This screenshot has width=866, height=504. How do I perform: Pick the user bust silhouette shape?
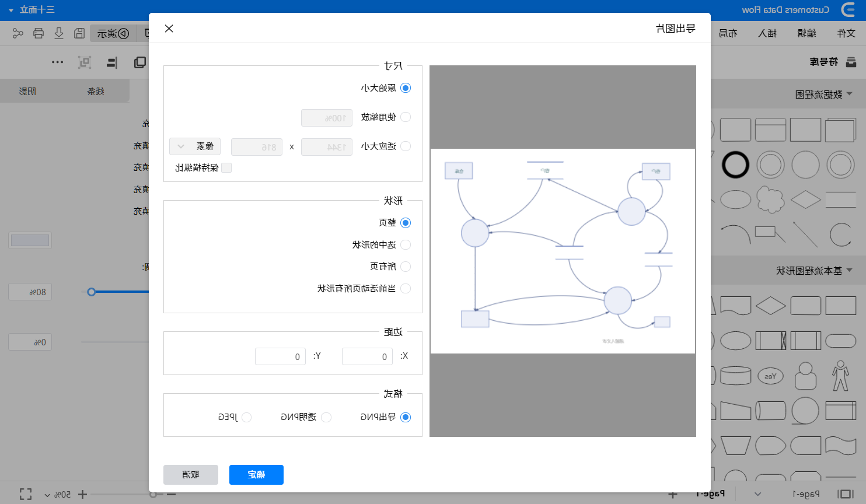point(805,376)
